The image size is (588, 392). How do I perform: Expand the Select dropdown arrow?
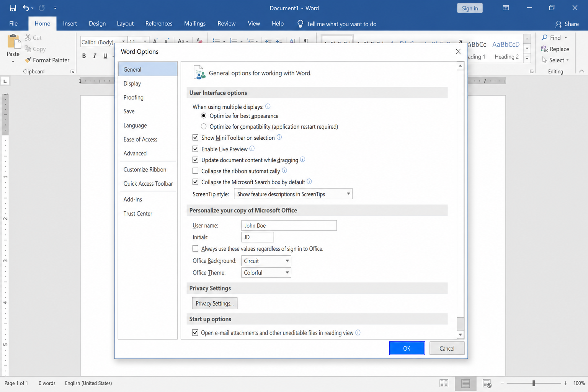tap(567, 60)
